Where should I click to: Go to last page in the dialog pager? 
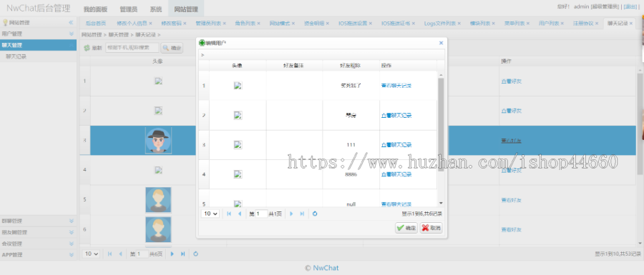(302, 214)
